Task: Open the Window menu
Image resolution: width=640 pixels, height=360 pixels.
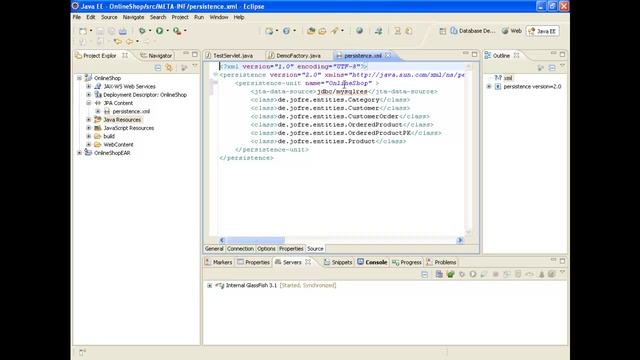Action: pyautogui.click(x=219, y=17)
